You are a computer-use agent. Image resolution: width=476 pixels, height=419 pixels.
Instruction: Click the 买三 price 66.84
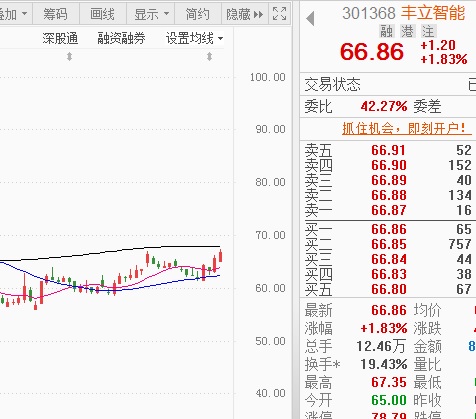point(389,259)
